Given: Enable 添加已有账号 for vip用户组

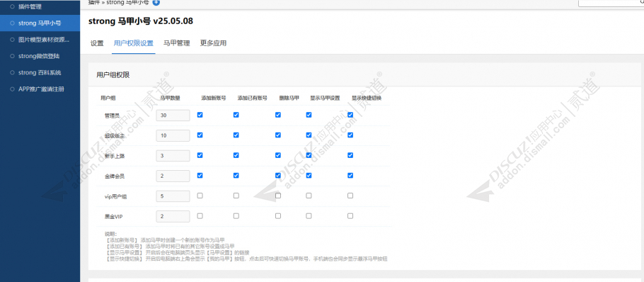Looking at the screenshot, I should (236, 196).
